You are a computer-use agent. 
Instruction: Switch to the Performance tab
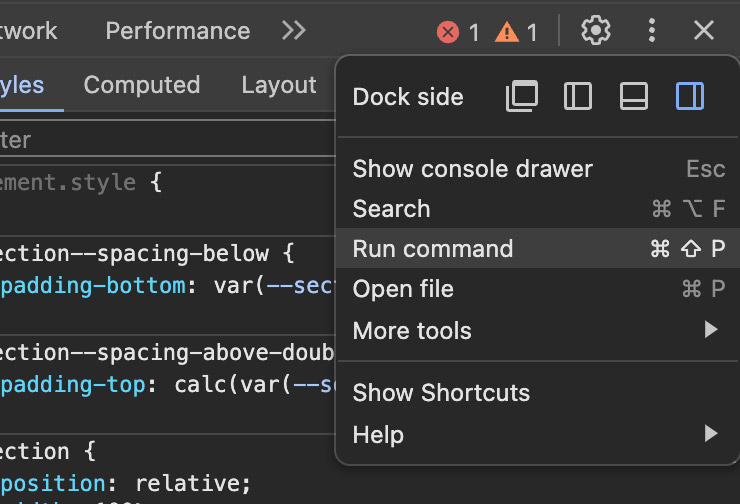(178, 31)
